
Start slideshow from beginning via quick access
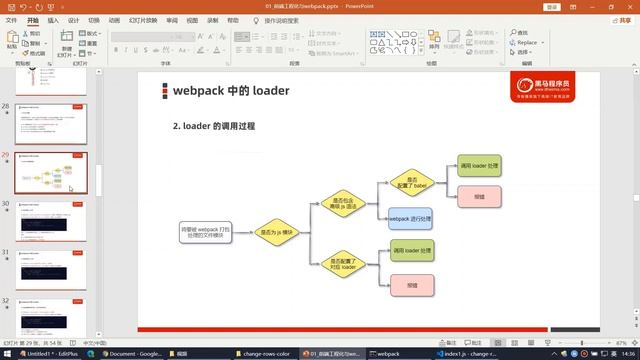[51, 7]
